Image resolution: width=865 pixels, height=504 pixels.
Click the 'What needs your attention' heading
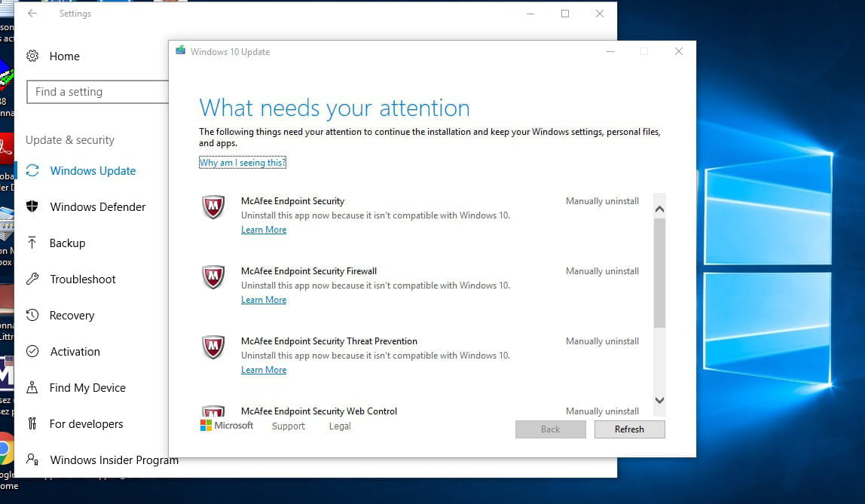pyautogui.click(x=335, y=108)
